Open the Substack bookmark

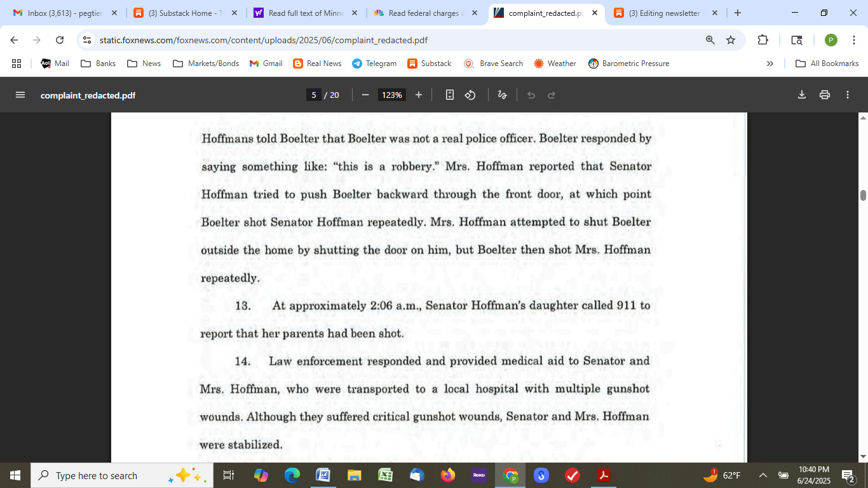pyautogui.click(x=429, y=64)
